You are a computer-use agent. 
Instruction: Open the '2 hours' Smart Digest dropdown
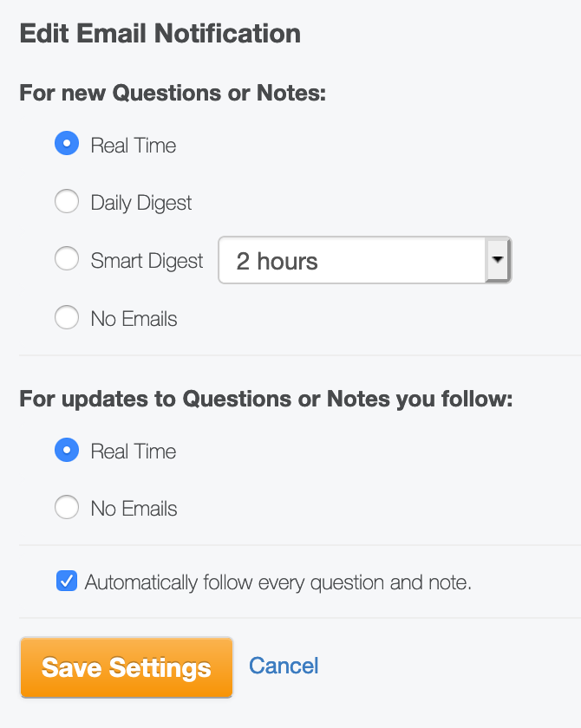point(352,261)
